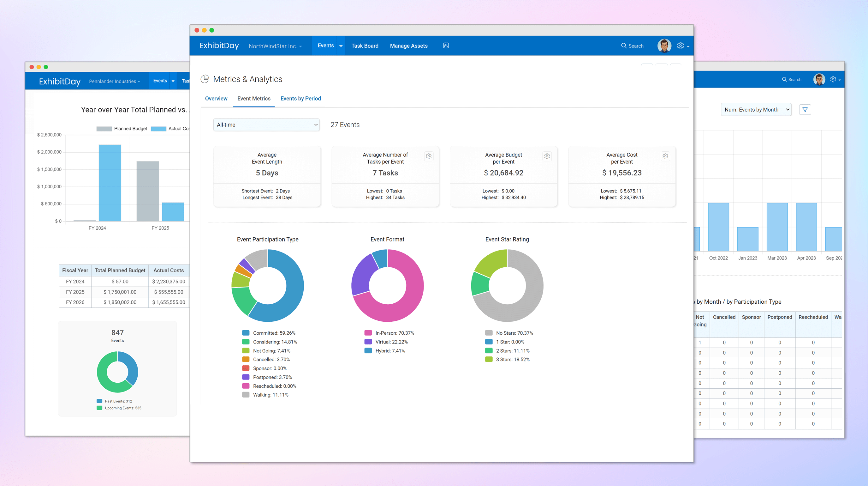
Task: Open the Search icon in top navigation
Action: coord(624,46)
